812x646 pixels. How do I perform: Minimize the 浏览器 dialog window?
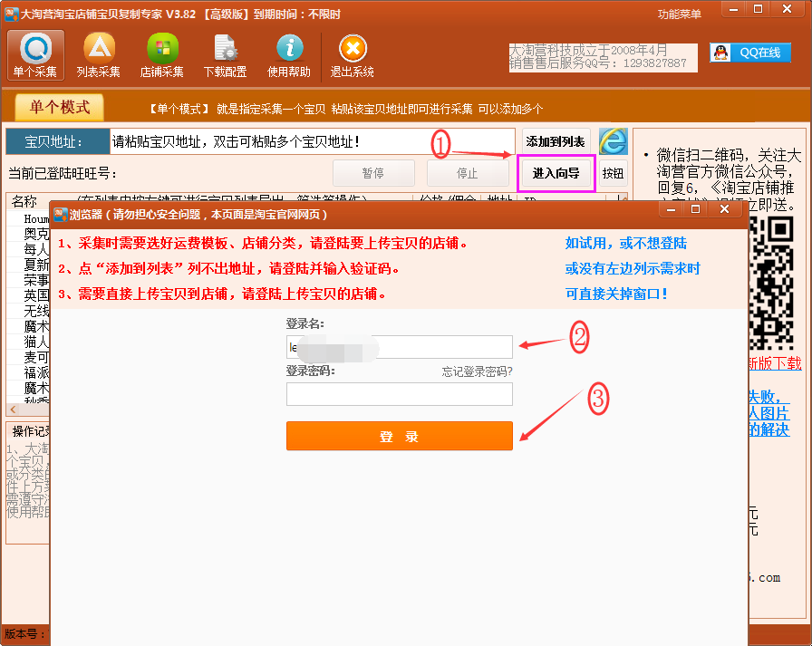pyautogui.click(x=672, y=209)
